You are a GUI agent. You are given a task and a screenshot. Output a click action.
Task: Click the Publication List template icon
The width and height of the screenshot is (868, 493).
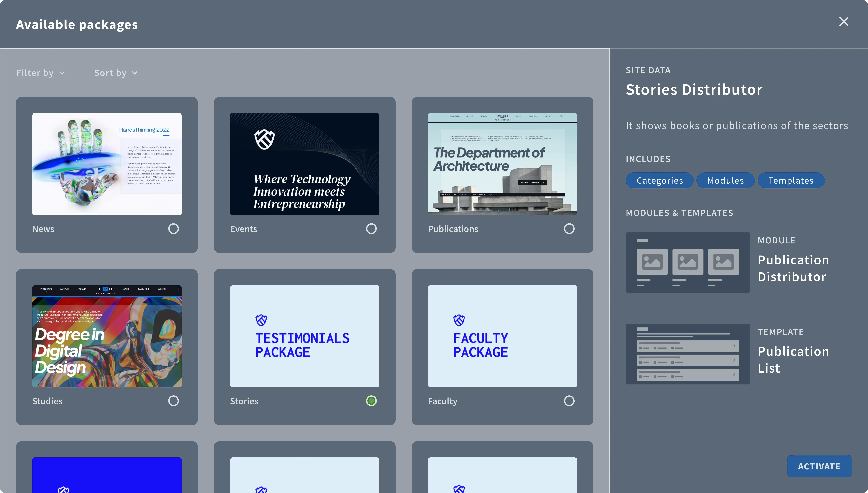coord(688,353)
